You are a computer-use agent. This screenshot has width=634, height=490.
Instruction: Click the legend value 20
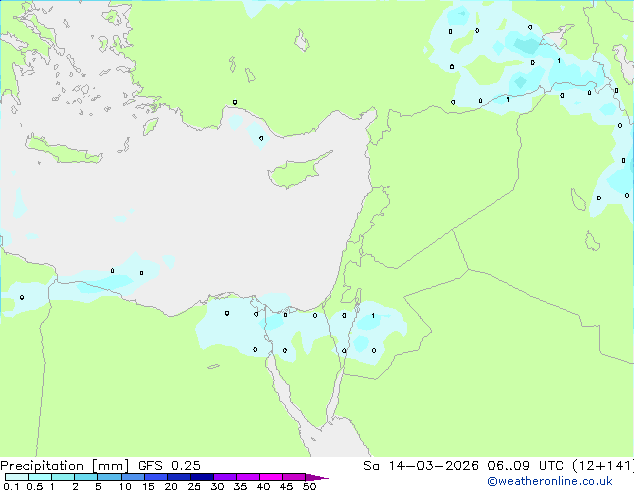tap(171, 486)
